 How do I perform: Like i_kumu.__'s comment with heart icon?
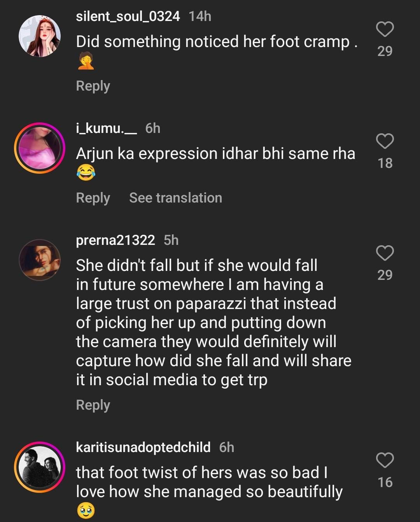[x=385, y=141]
